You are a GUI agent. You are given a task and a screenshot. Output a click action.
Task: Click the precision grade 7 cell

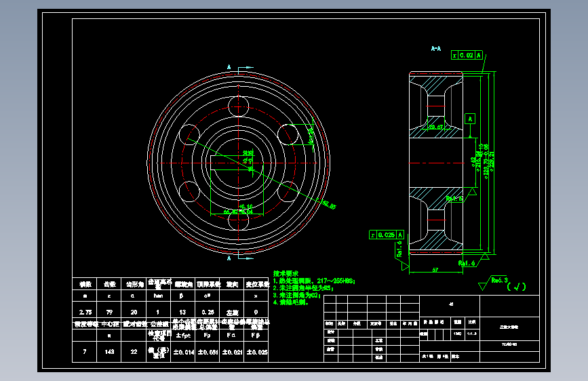[85, 352]
